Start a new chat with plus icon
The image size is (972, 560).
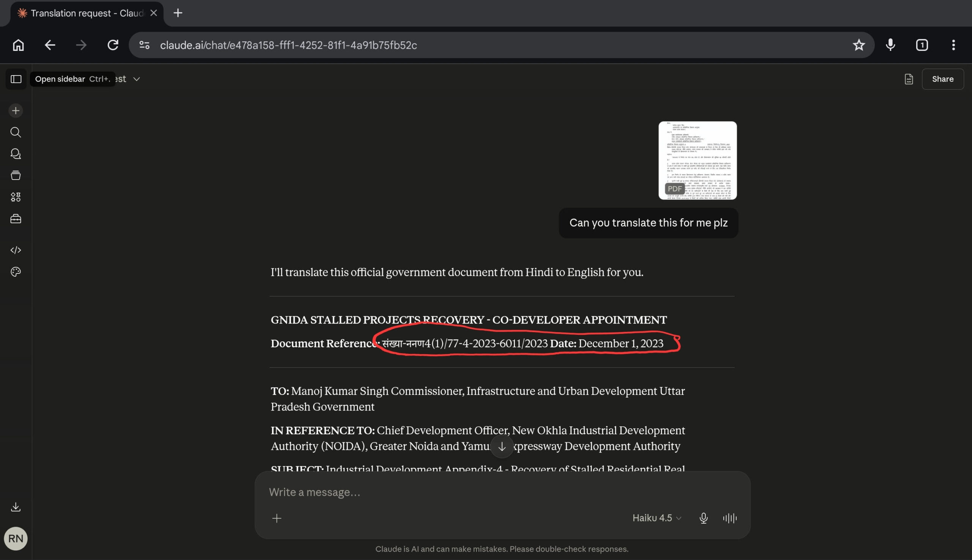click(16, 111)
